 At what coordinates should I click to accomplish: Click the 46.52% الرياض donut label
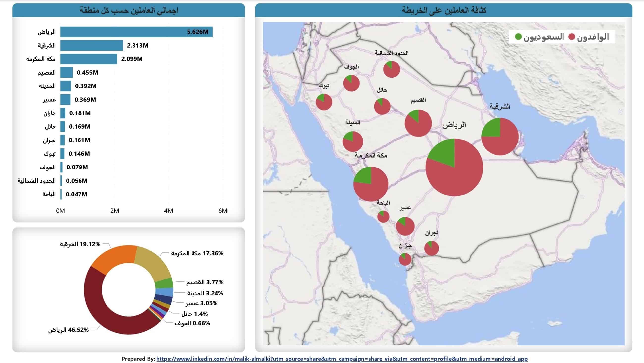pos(68,330)
